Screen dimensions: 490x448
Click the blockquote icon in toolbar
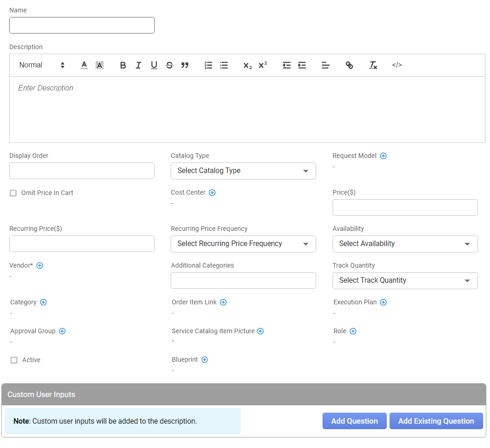pyautogui.click(x=185, y=65)
